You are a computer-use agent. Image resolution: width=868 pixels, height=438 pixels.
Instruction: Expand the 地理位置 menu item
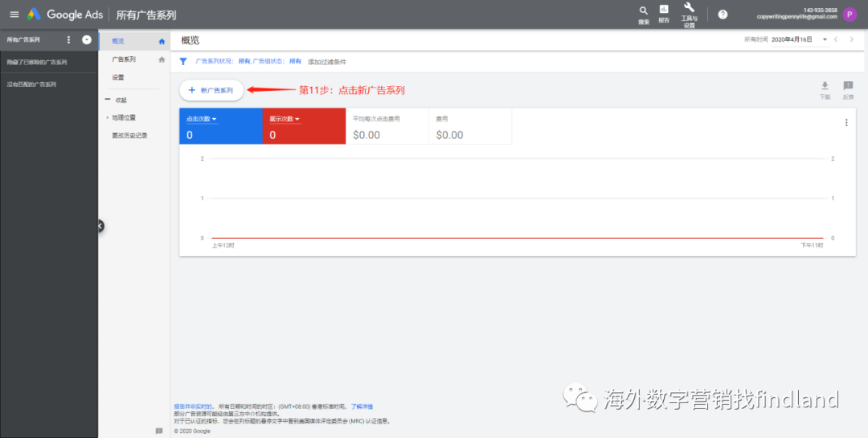coord(124,117)
